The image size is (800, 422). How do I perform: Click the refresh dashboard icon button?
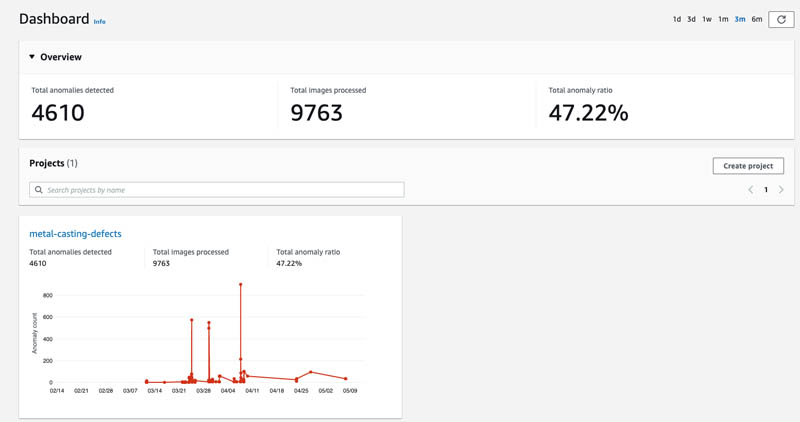pyautogui.click(x=781, y=19)
